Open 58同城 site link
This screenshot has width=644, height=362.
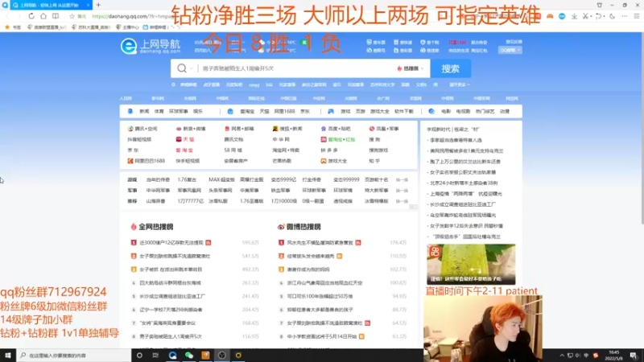click(x=233, y=150)
